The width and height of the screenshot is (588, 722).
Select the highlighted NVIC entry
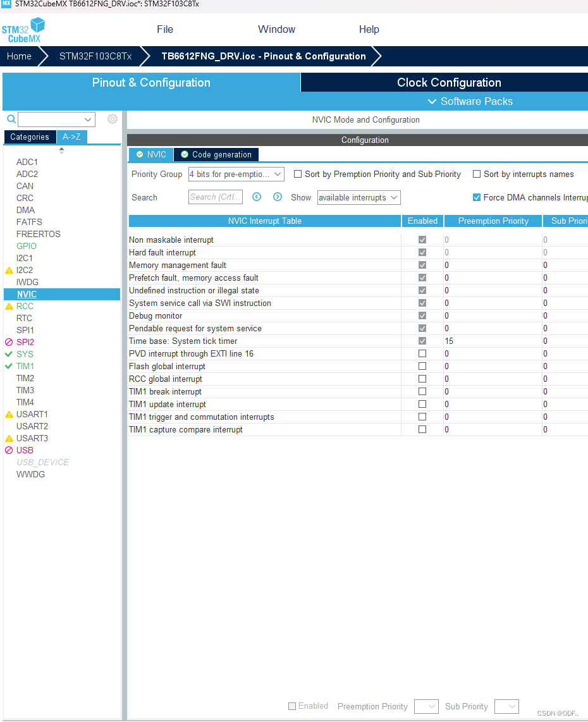pos(62,294)
